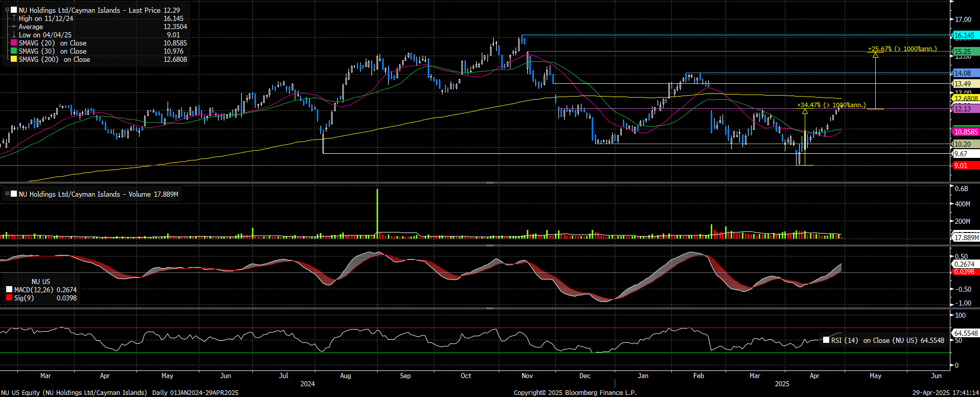This screenshot has width=980, height=397.
Task: Click the green 15.25 price axis tag
Action: [965, 52]
